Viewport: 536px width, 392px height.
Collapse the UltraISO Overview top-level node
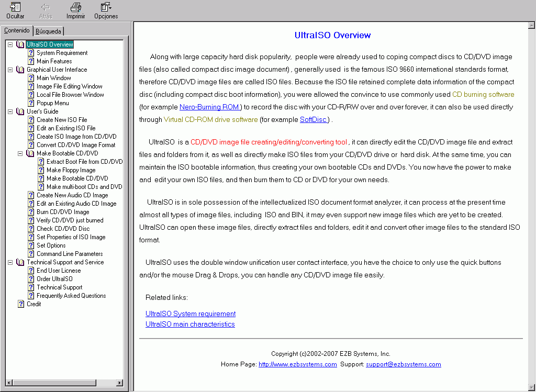(9, 44)
